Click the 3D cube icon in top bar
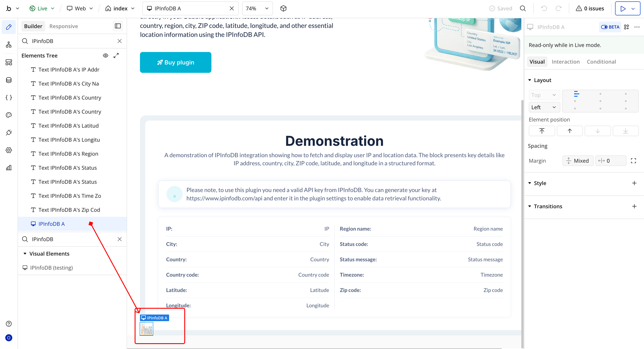 (x=283, y=9)
